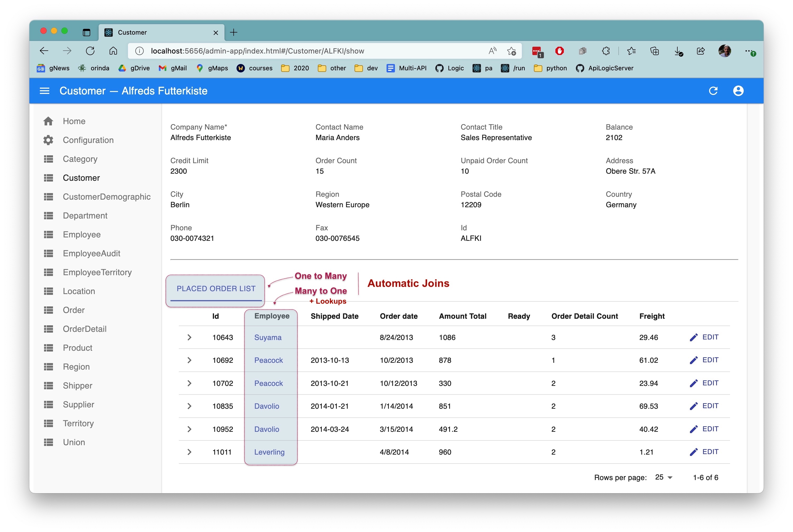Screen dimensions: 793x532
Task: Click EDIT for order 10952
Action: (x=710, y=429)
